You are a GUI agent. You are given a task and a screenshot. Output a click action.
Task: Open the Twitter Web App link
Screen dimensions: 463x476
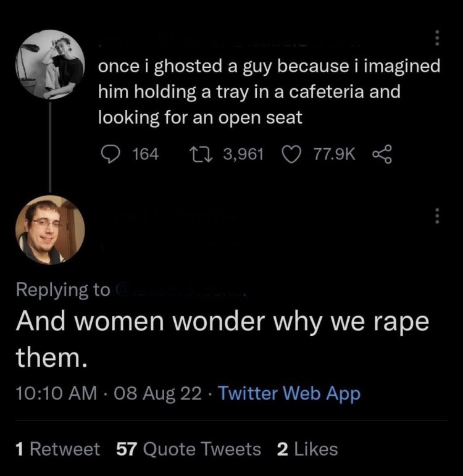290,393
